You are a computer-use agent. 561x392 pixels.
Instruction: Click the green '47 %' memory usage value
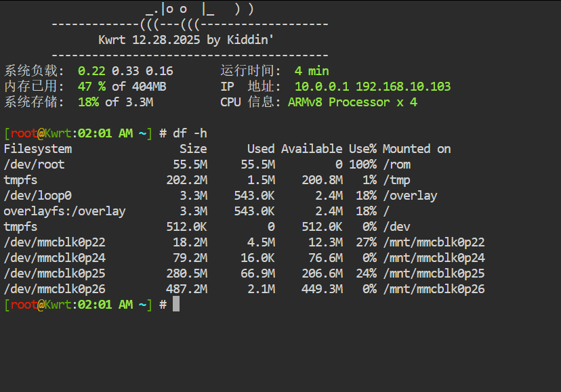coord(91,87)
